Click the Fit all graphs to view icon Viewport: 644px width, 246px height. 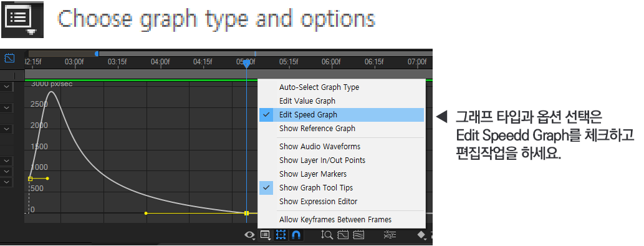pyautogui.click(x=358, y=235)
